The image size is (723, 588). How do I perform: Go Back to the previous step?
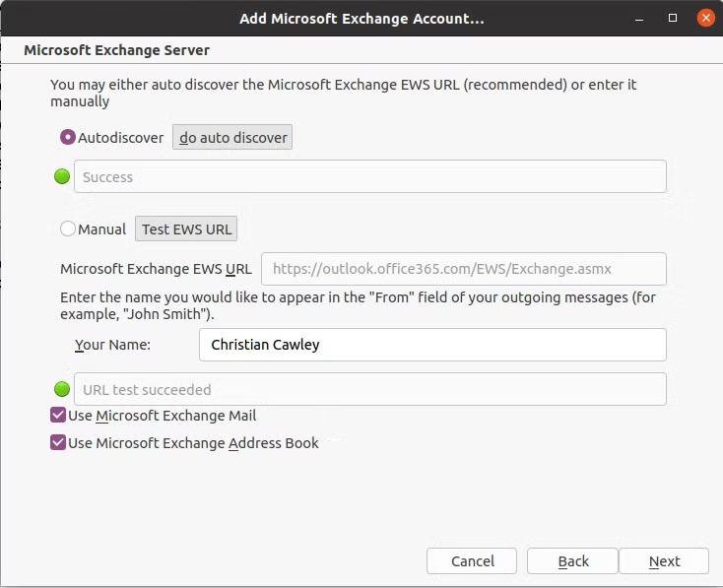[572, 560]
